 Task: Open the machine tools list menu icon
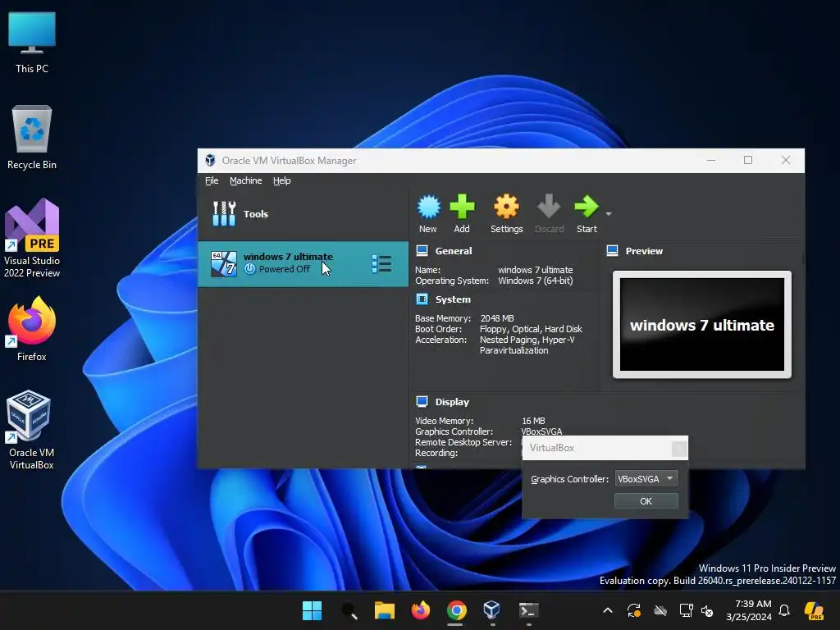tap(381, 263)
